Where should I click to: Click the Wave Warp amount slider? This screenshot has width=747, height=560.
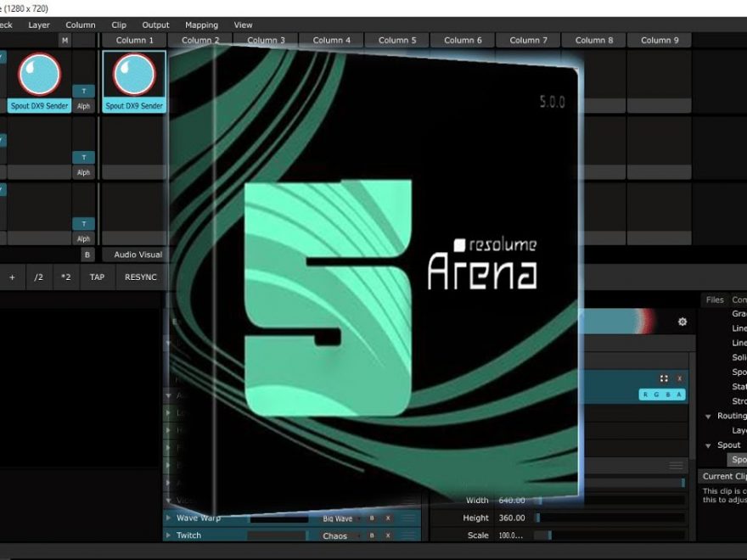click(279, 519)
